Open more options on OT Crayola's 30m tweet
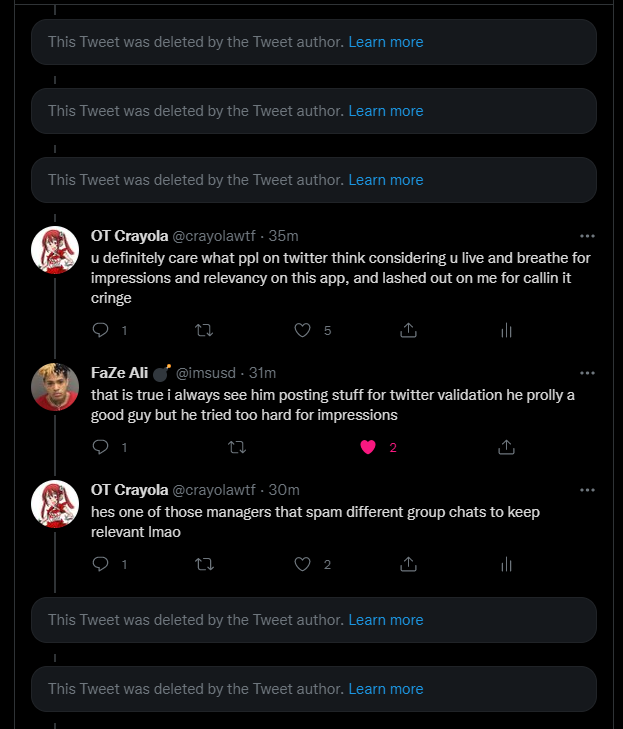This screenshot has width=623, height=729. (x=587, y=490)
